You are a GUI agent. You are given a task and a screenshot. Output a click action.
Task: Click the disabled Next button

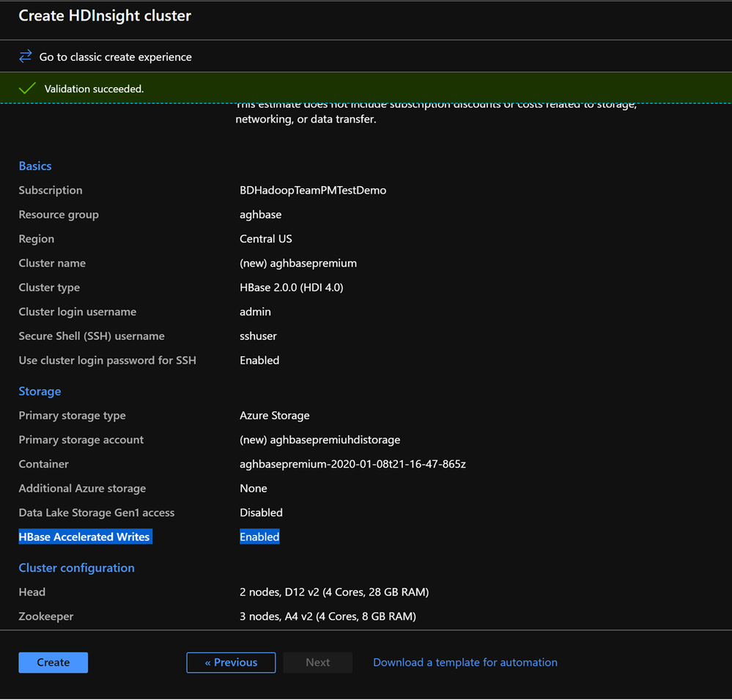pos(317,662)
